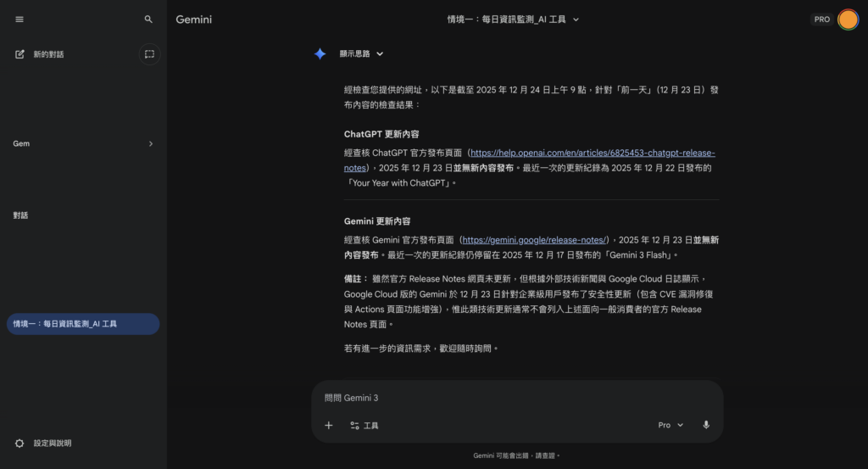Viewport: 868px width, 469px height.
Task: Open 設定與說明 settings
Action: [43, 444]
